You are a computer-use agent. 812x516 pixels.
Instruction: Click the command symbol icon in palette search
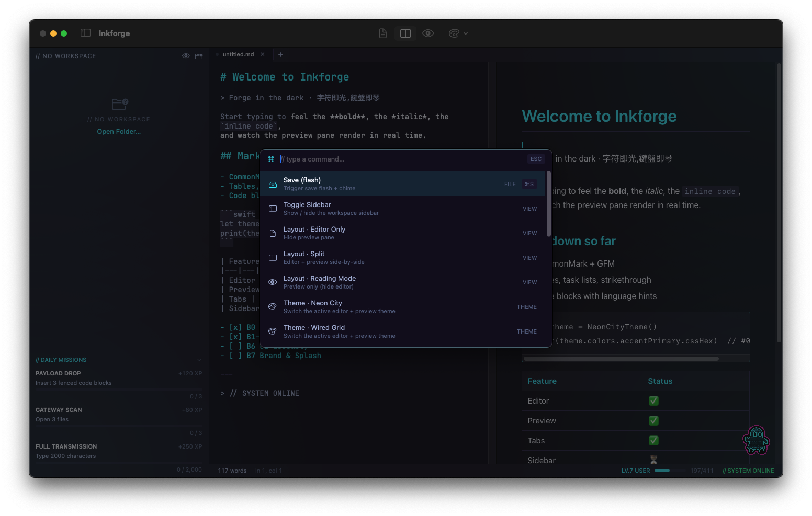271,159
